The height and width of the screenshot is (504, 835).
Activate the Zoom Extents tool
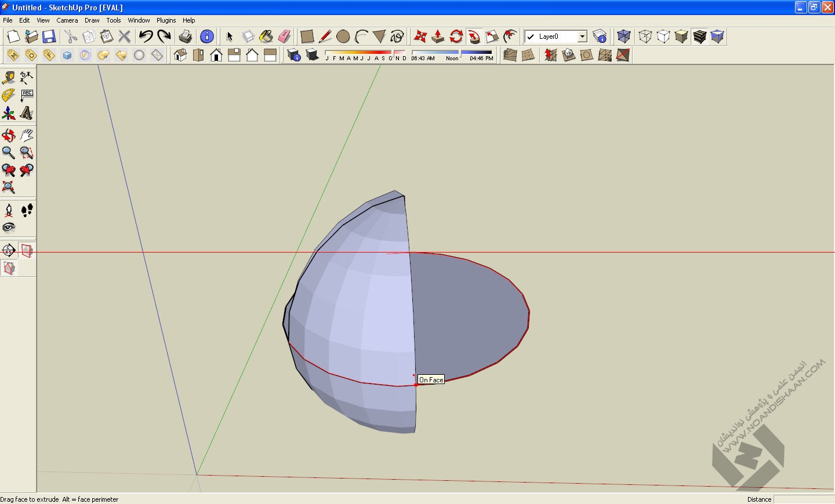[x=9, y=188]
